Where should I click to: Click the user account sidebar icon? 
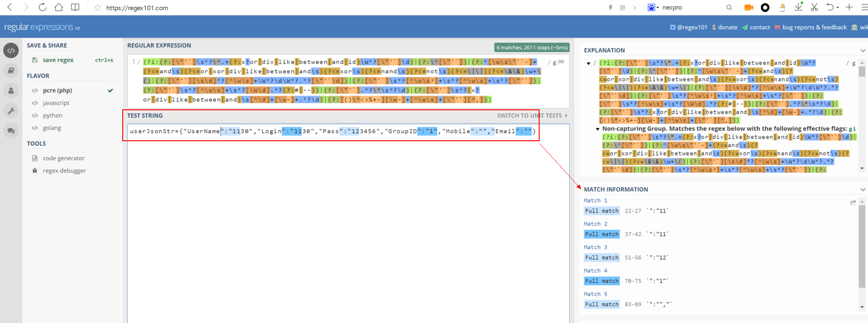pos(11,91)
